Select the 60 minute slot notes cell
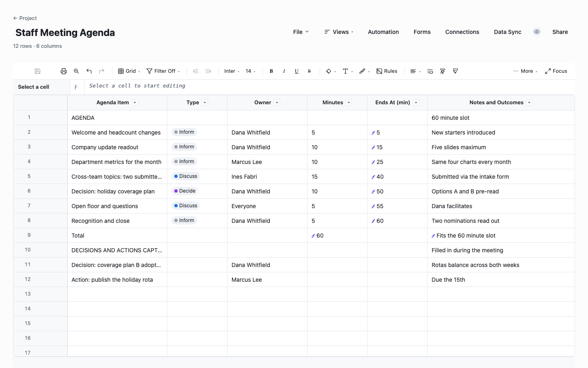The height and width of the screenshot is (368, 588). pos(501,118)
